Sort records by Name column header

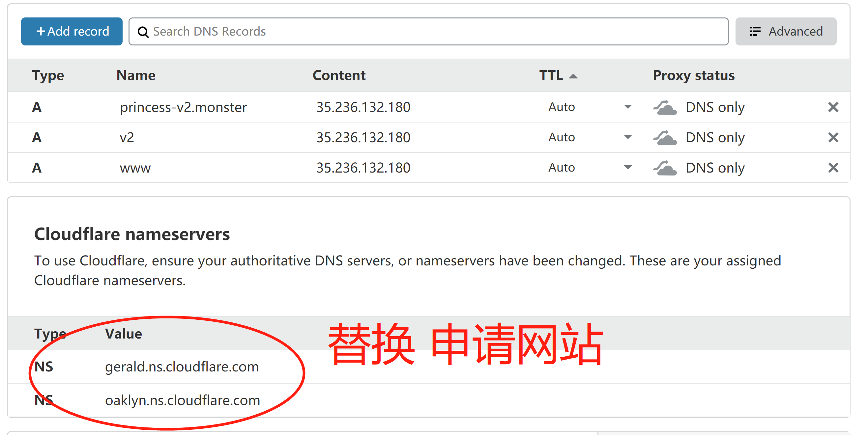click(x=136, y=75)
